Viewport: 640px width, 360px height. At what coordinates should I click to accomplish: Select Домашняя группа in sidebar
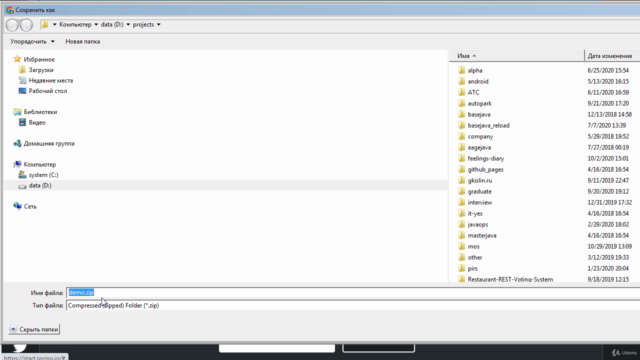click(49, 143)
